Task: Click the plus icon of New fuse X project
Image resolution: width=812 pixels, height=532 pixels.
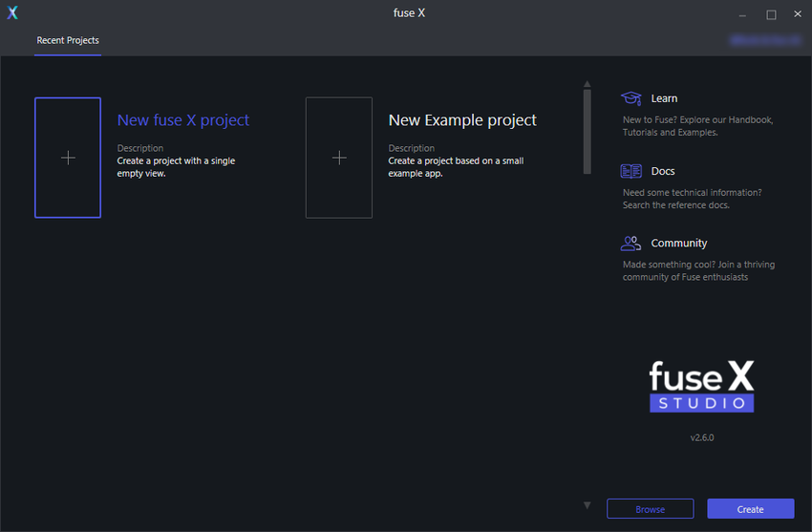Action: pos(68,158)
